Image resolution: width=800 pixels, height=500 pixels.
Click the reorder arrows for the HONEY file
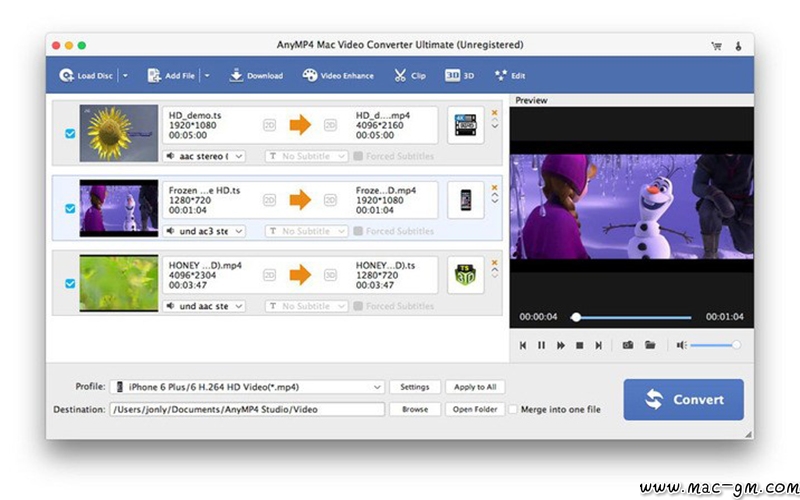tap(494, 274)
